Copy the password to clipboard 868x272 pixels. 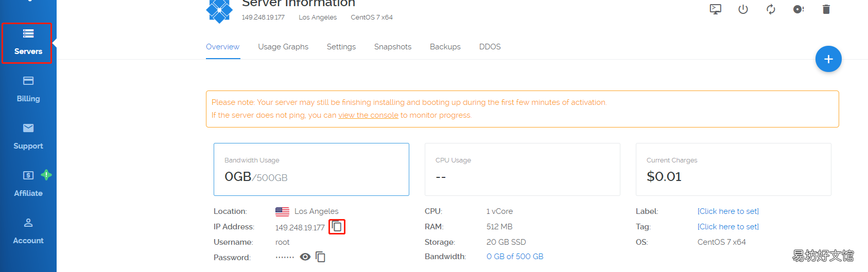pyautogui.click(x=320, y=257)
